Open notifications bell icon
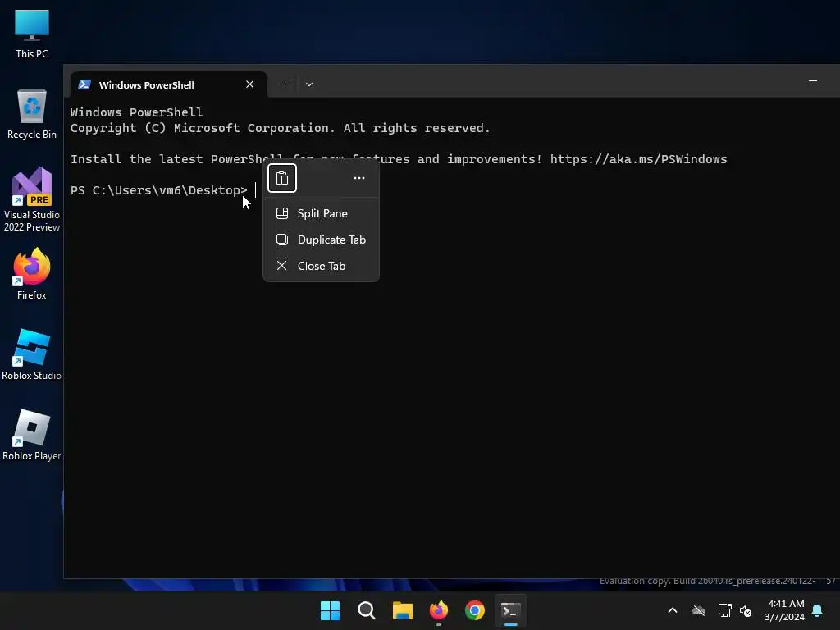The height and width of the screenshot is (630, 840). point(818,610)
